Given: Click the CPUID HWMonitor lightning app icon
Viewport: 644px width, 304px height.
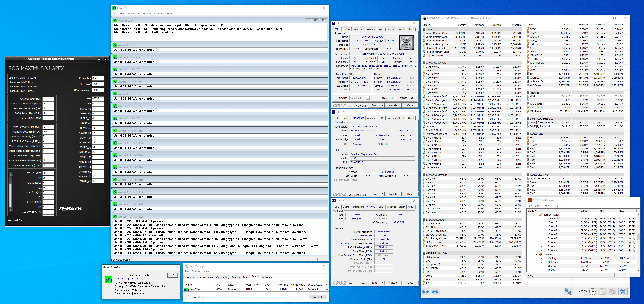Looking at the screenshot, I should (530, 200).
